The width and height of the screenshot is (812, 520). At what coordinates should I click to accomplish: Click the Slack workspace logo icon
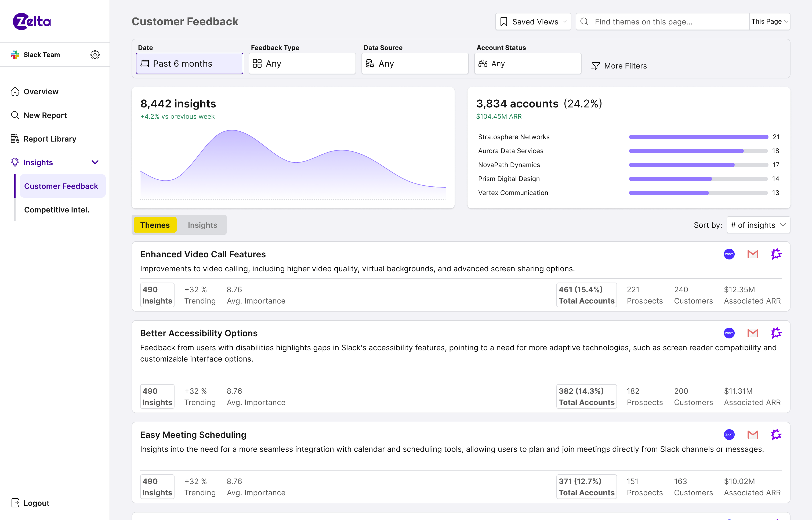[x=15, y=55]
